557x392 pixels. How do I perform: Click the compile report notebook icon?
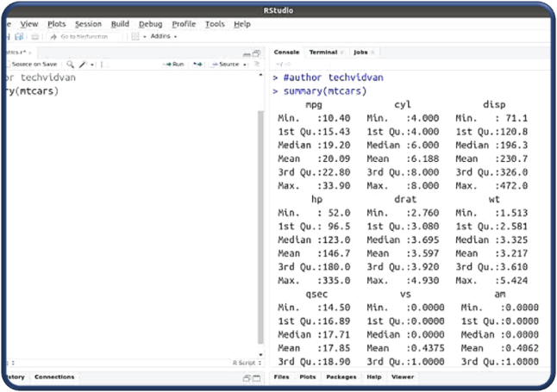pyautogui.click(x=102, y=65)
